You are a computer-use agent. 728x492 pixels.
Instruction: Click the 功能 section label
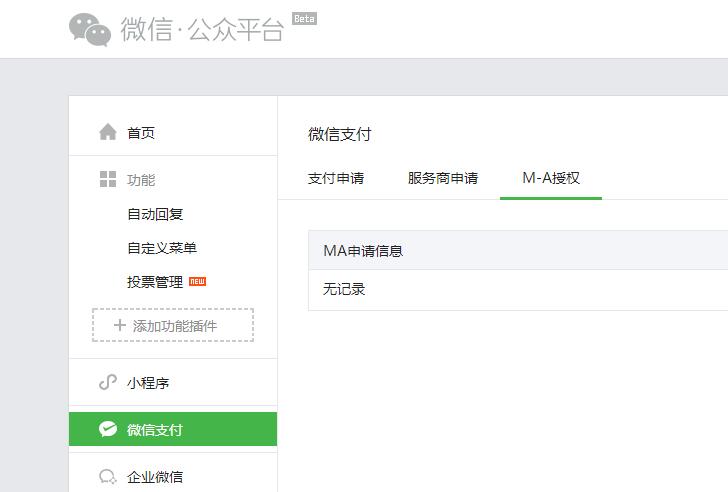[141, 180]
